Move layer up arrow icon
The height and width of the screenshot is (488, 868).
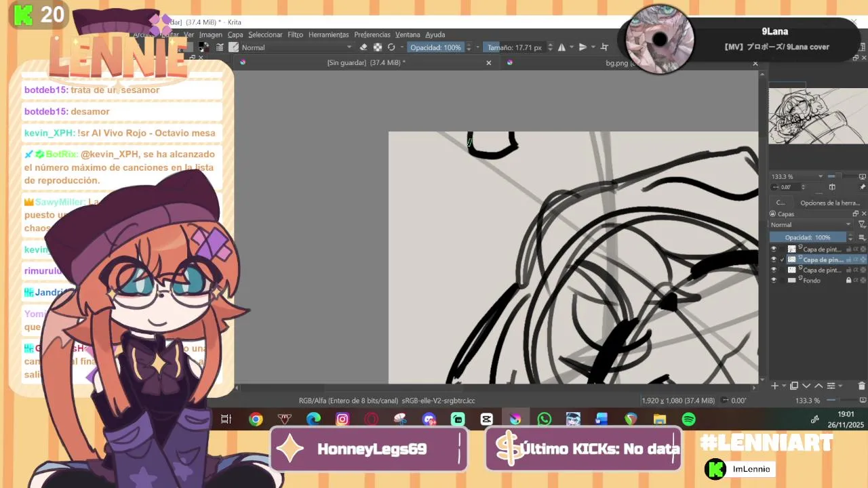click(x=818, y=386)
